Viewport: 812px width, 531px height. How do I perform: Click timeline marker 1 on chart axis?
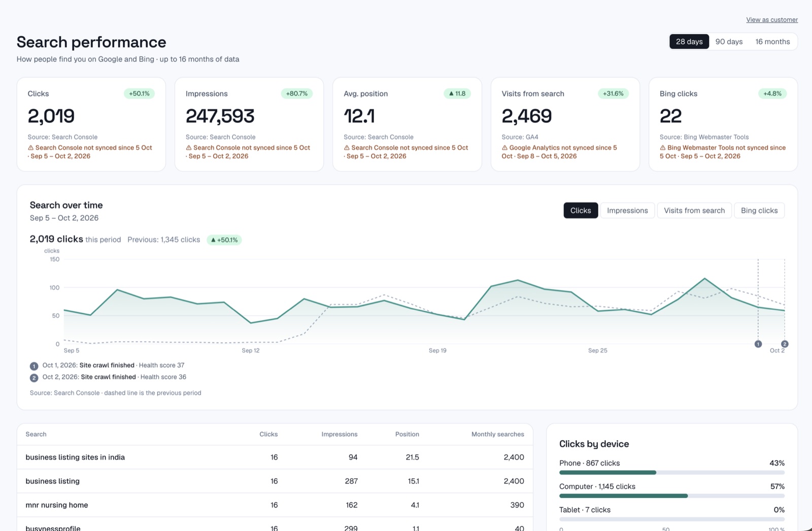pos(758,344)
